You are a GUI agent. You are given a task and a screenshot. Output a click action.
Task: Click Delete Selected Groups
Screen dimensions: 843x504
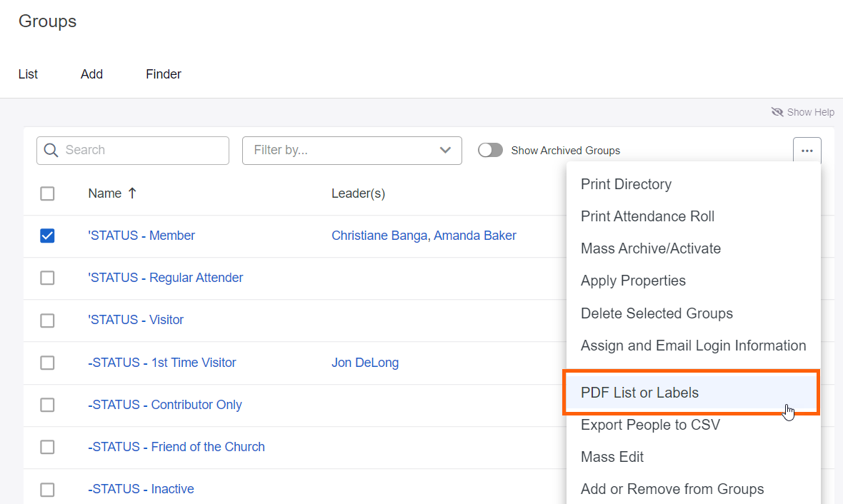tap(657, 313)
